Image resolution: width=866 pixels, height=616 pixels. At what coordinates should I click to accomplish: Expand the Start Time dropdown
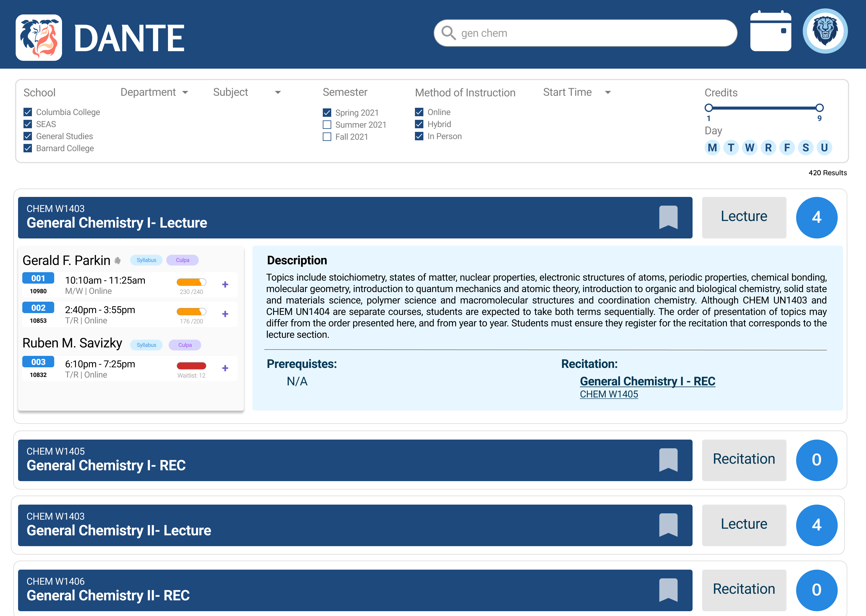[608, 92]
